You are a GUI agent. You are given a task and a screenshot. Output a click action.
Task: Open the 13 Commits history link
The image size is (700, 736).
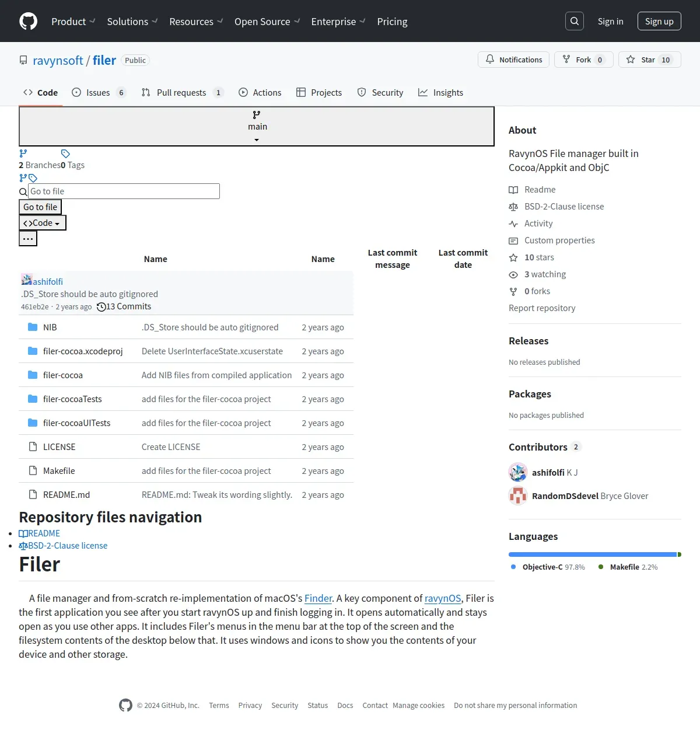point(124,306)
